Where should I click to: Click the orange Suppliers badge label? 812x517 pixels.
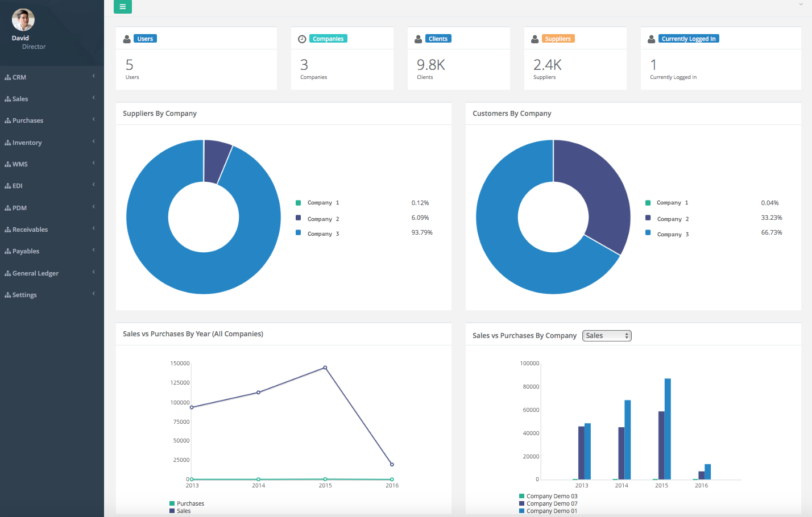pyautogui.click(x=557, y=39)
